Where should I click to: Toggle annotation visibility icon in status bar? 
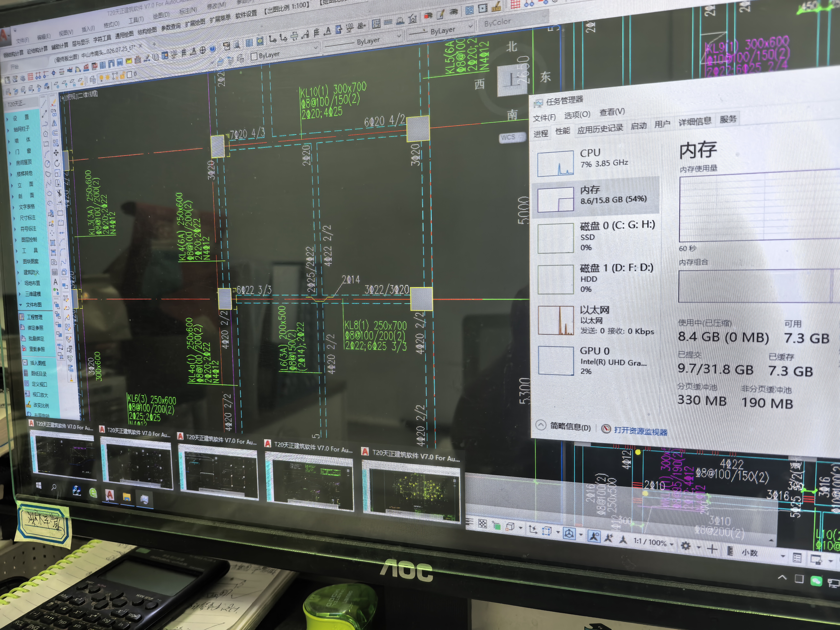coord(594,536)
